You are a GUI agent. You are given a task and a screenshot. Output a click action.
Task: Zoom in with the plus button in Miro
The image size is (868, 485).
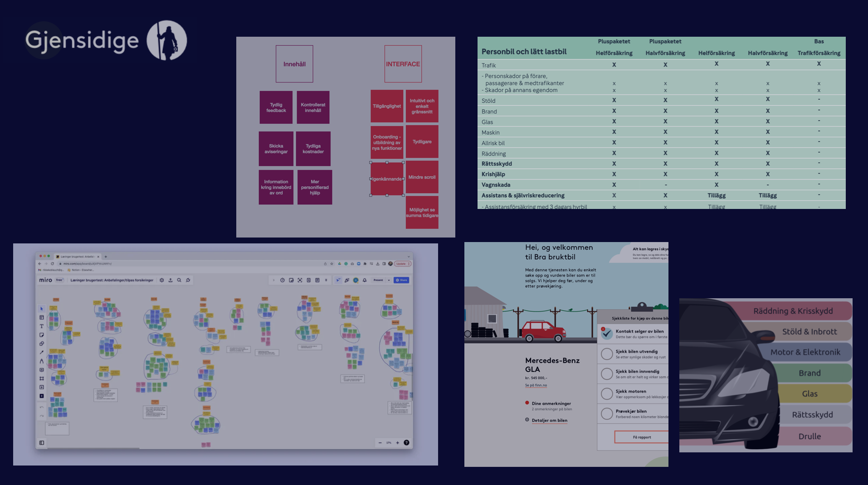(x=397, y=442)
